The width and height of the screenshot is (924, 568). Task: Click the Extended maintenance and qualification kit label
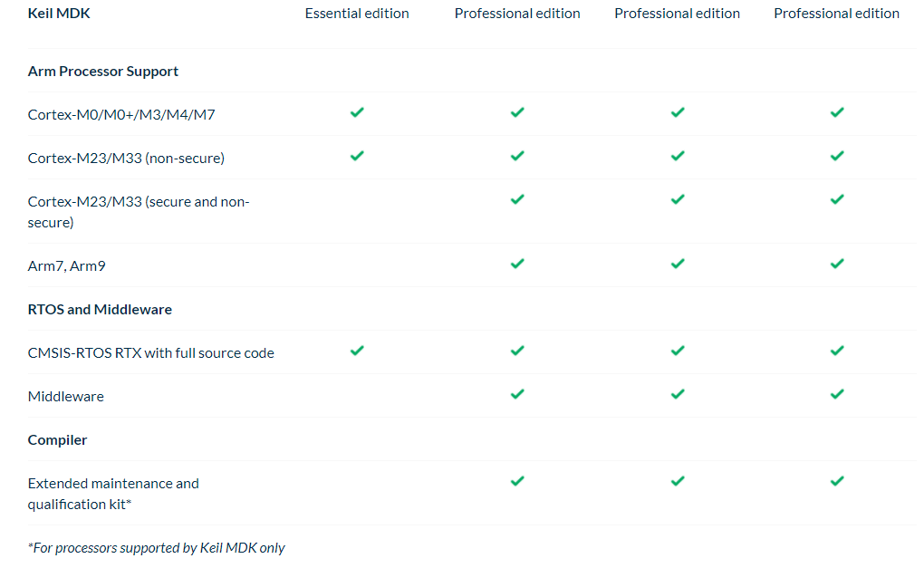click(x=113, y=494)
